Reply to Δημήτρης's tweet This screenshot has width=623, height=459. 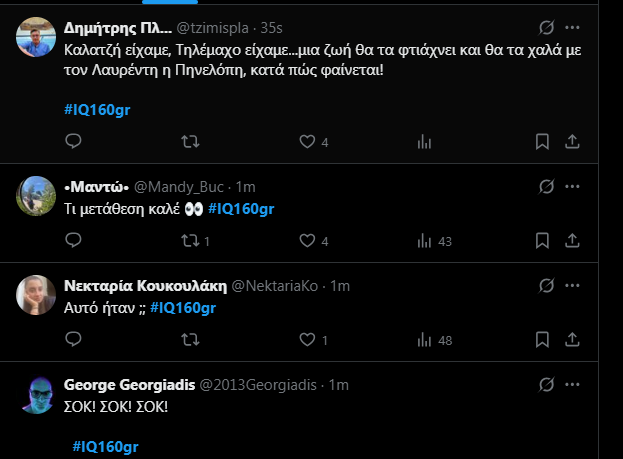point(73,142)
